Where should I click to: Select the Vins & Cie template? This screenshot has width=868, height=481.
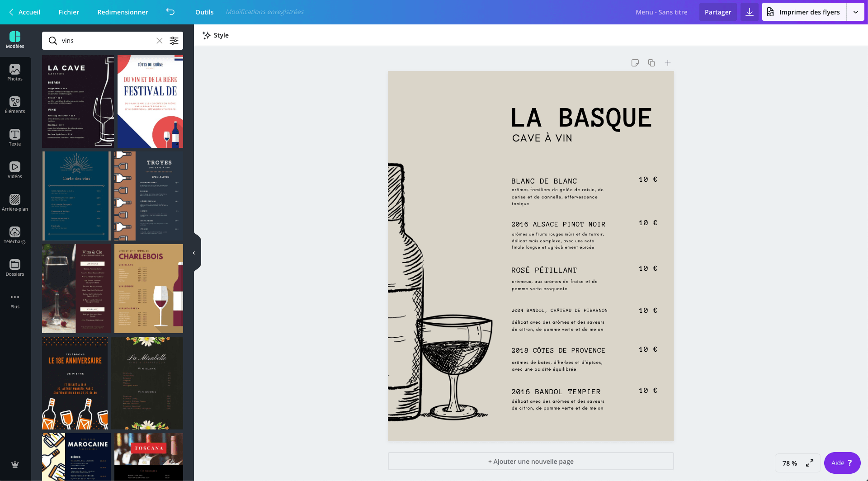(76, 288)
